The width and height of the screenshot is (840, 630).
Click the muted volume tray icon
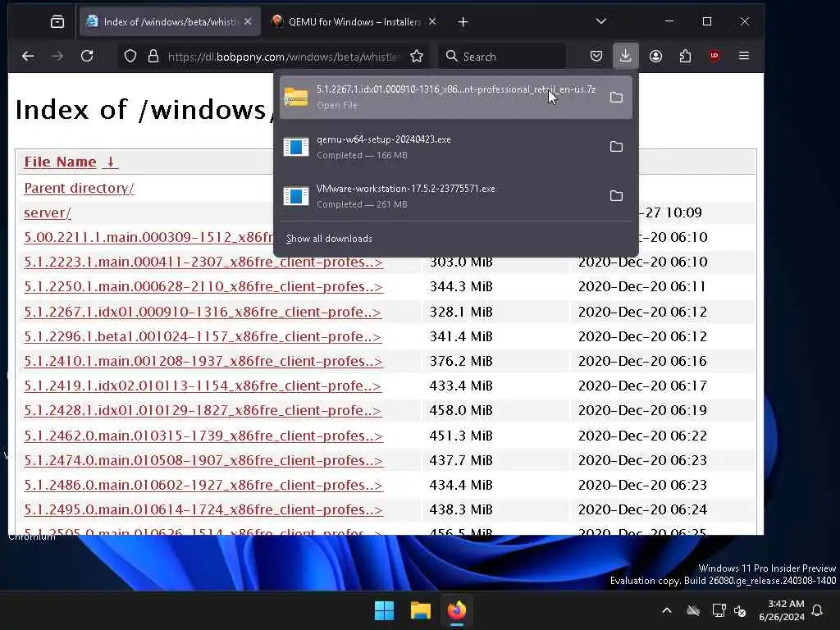coord(741,610)
